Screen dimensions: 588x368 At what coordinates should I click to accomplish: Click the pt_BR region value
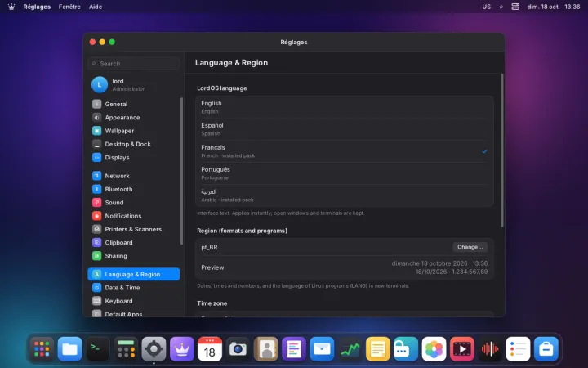(209, 248)
